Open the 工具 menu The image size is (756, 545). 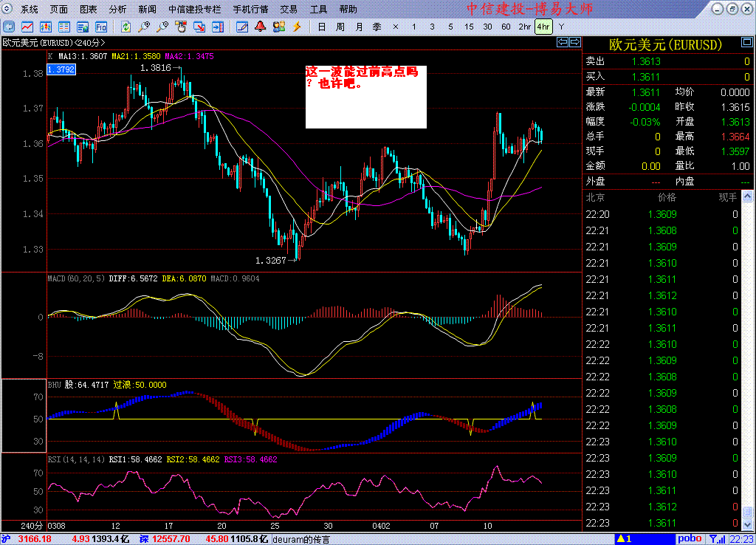318,9
